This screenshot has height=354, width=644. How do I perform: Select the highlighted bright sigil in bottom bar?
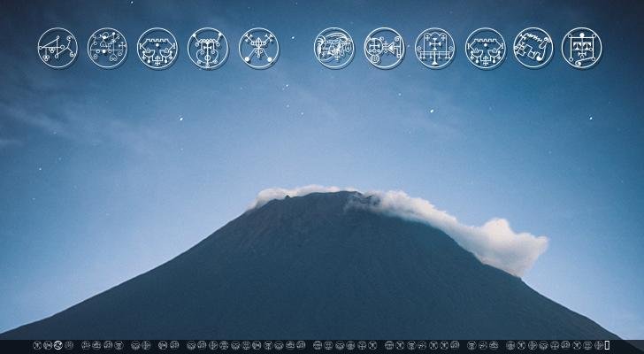tap(58, 345)
